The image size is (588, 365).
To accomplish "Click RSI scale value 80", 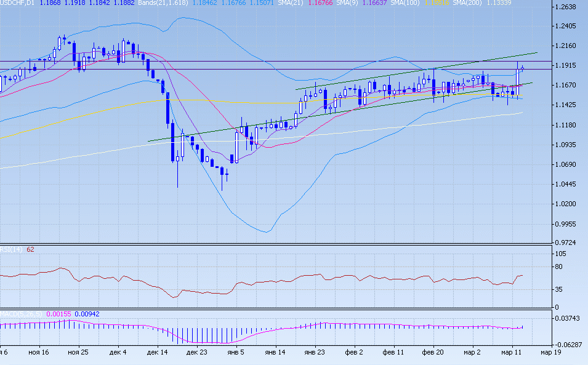I will tap(559, 267).
